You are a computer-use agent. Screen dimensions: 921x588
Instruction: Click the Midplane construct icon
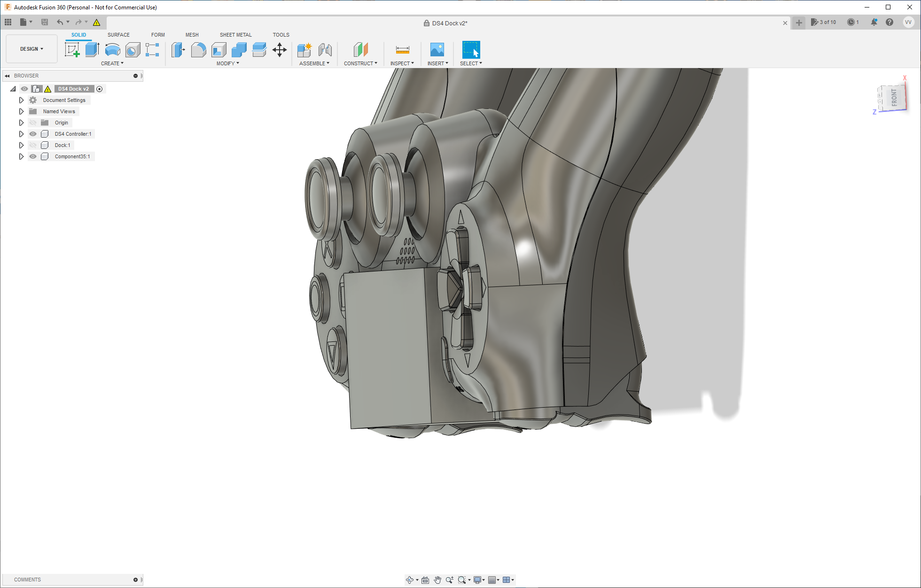coord(360,49)
